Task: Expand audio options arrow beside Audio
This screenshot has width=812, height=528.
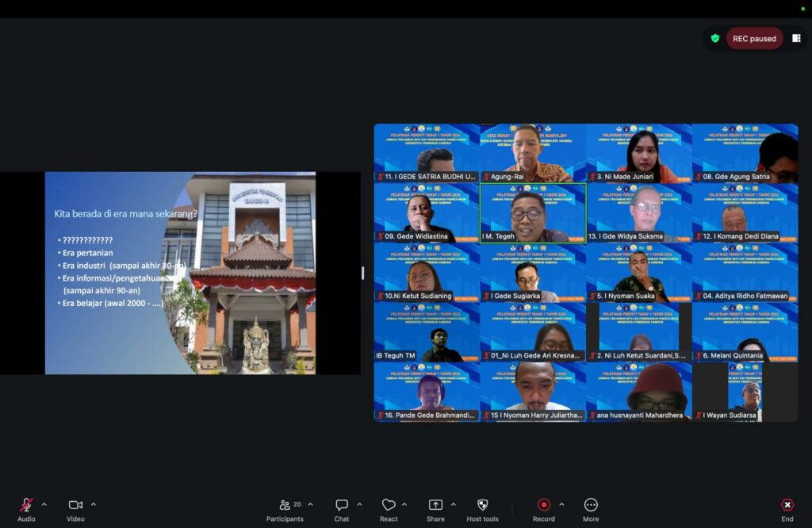Action: (44, 504)
